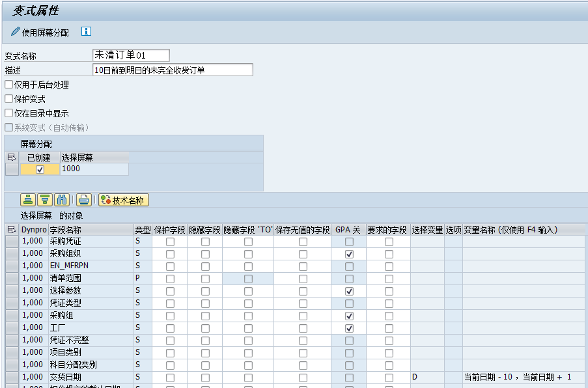This screenshot has width=588, height=388.
Task: Click the select-all icon in 屏幕分配 table
Action: pos(12,158)
